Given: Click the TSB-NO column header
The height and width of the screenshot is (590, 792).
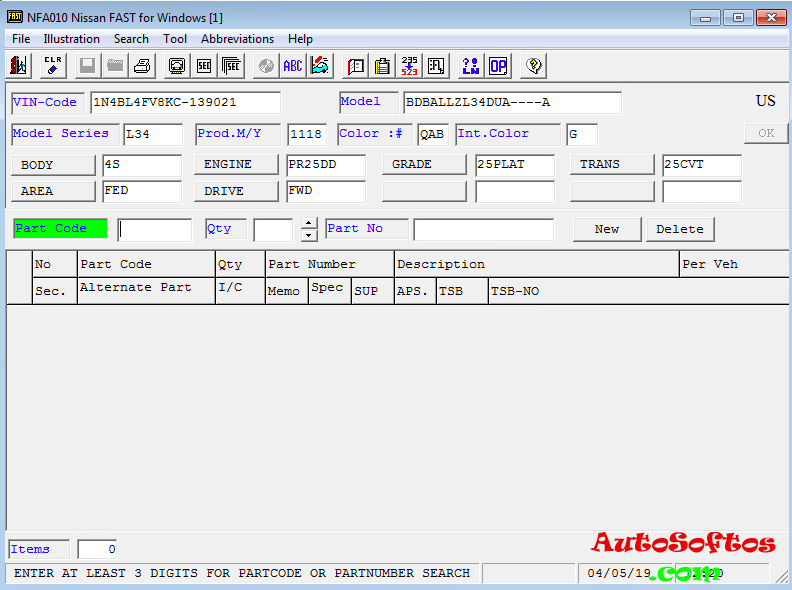Looking at the screenshot, I should (x=638, y=291).
